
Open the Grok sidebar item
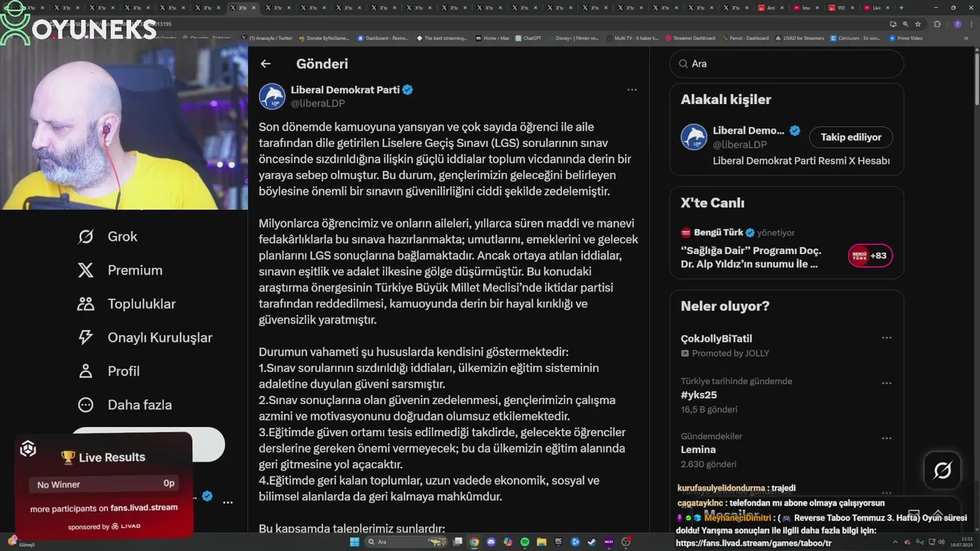tap(107, 236)
